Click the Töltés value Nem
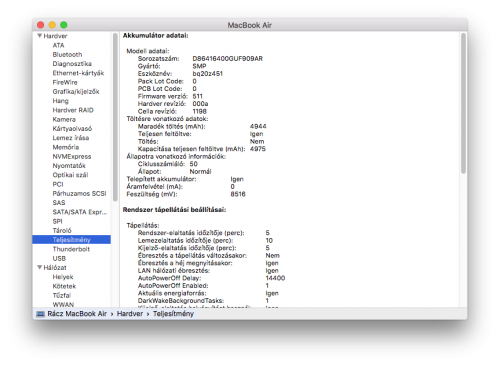Screen dimensions: 500x366 257,141
